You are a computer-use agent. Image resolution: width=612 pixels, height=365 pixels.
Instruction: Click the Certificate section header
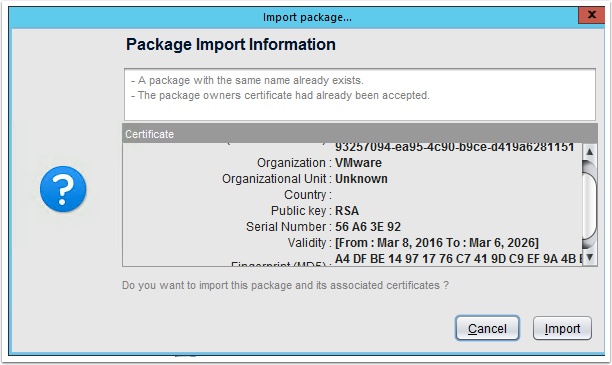tap(359, 134)
